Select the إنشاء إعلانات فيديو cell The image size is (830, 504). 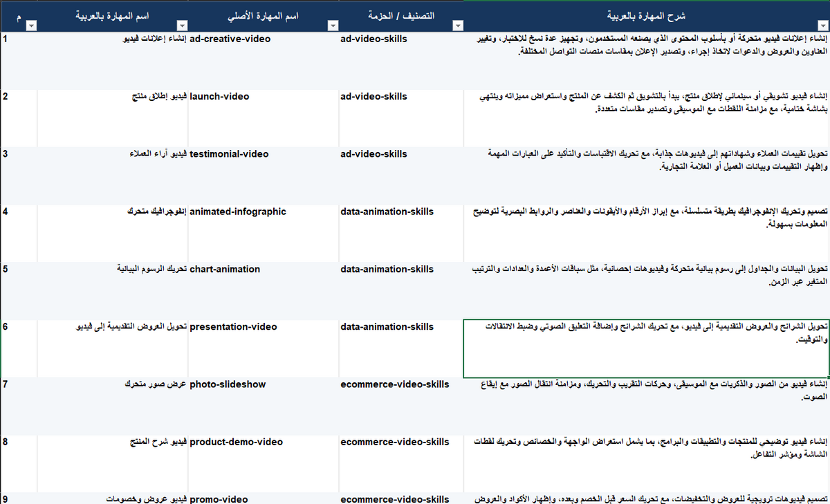pyautogui.click(x=112, y=60)
